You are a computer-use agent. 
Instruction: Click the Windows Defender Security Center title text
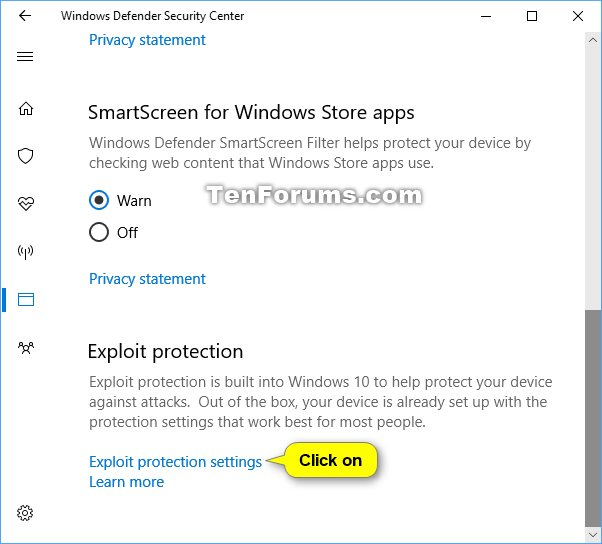pos(152,16)
